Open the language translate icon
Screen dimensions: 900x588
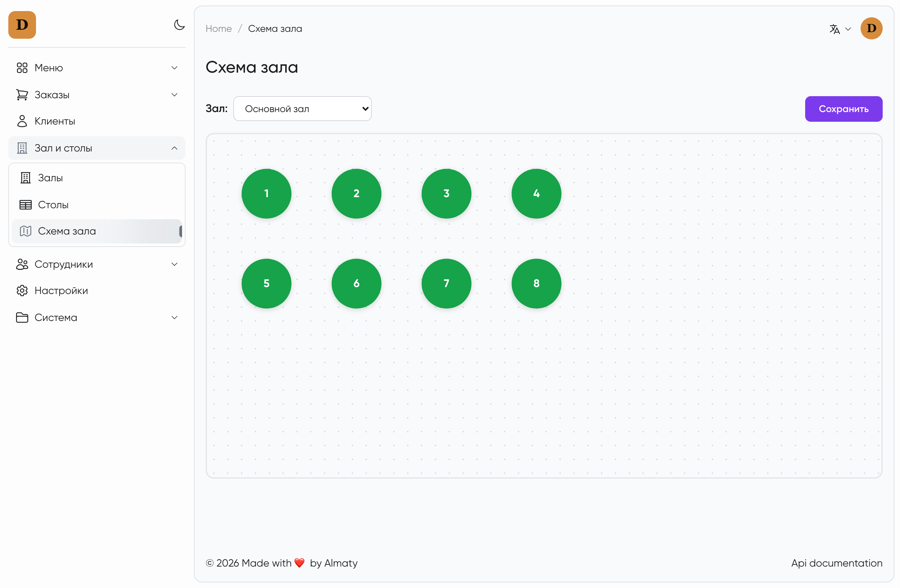(x=835, y=29)
